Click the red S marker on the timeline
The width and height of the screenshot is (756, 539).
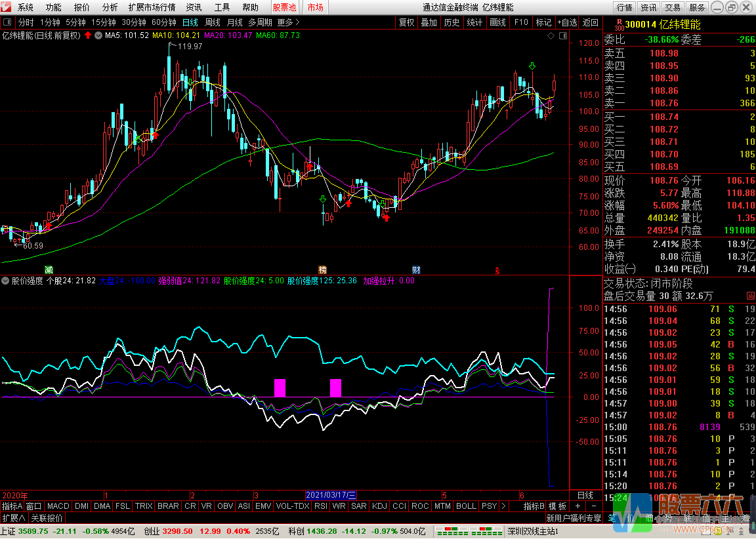click(497, 271)
